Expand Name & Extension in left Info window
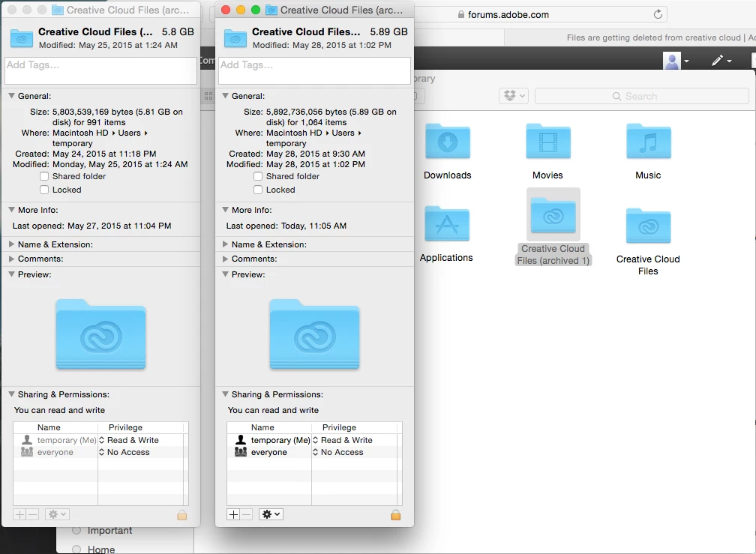The width and height of the screenshot is (756, 554). click(x=11, y=244)
